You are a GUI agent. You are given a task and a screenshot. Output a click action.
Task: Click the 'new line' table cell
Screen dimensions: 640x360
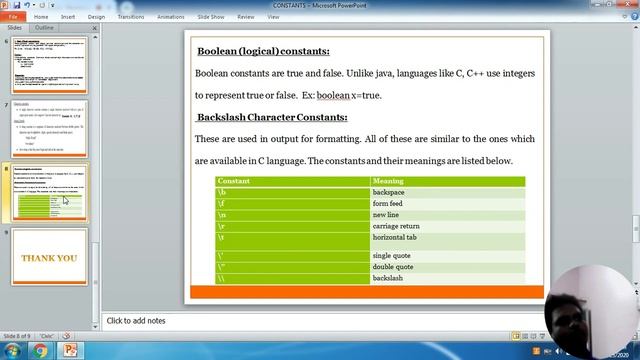448,215
